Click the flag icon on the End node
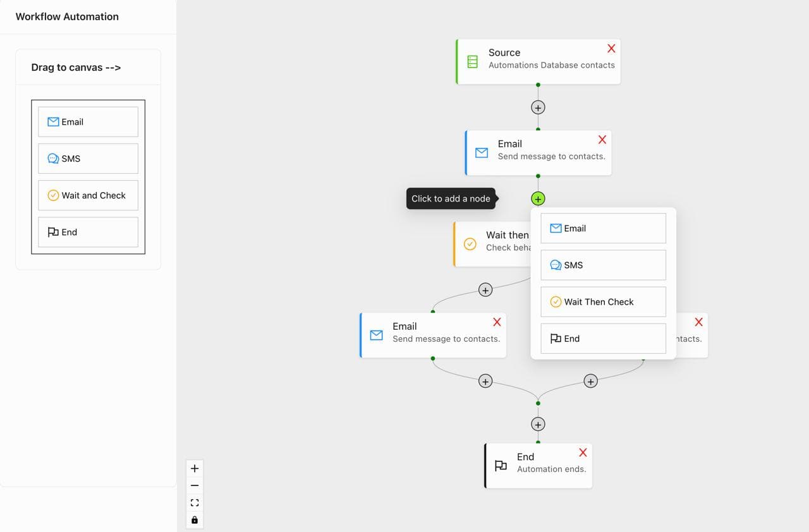The height and width of the screenshot is (532, 809). point(501,465)
